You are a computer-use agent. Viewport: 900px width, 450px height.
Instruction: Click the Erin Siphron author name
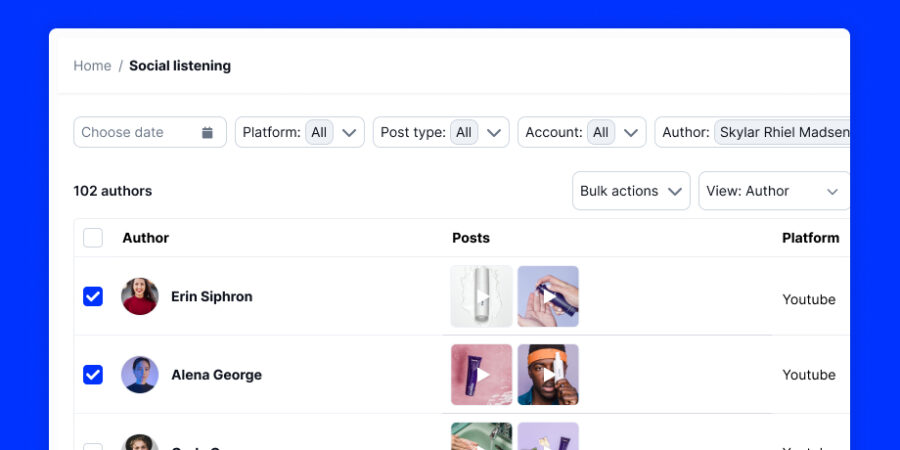[x=211, y=296]
